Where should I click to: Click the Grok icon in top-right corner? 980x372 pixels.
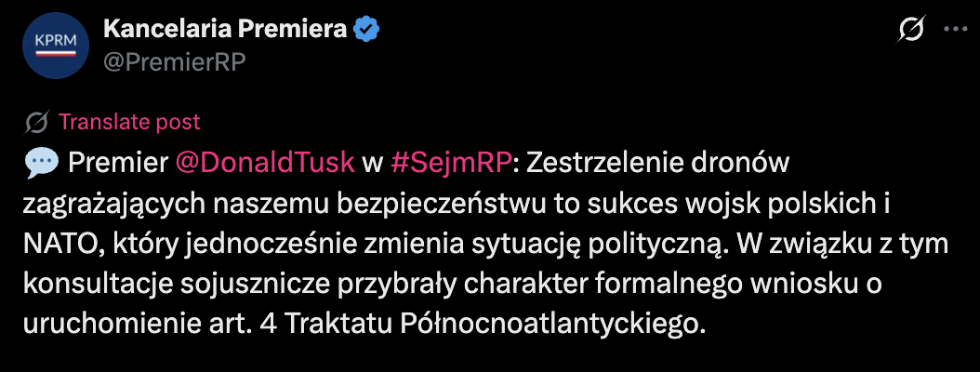[x=911, y=30]
